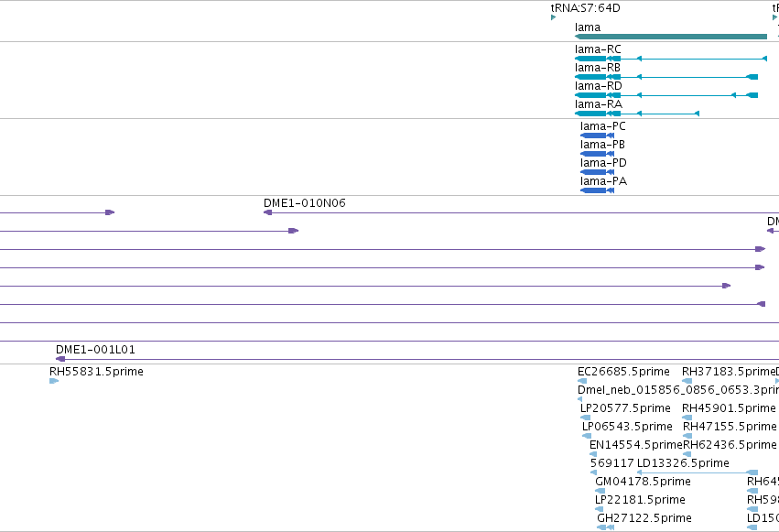Select the LD13326.5prime spliced EST

click(x=698, y=472)
